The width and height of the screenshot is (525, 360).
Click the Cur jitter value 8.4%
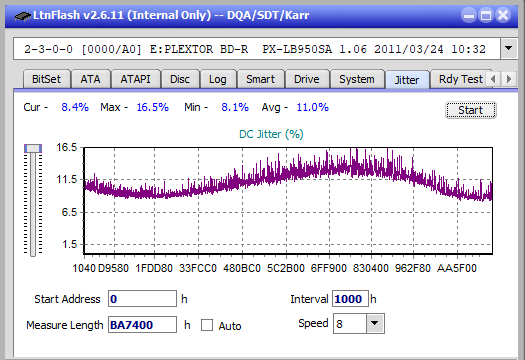click(x=75, y=107)
